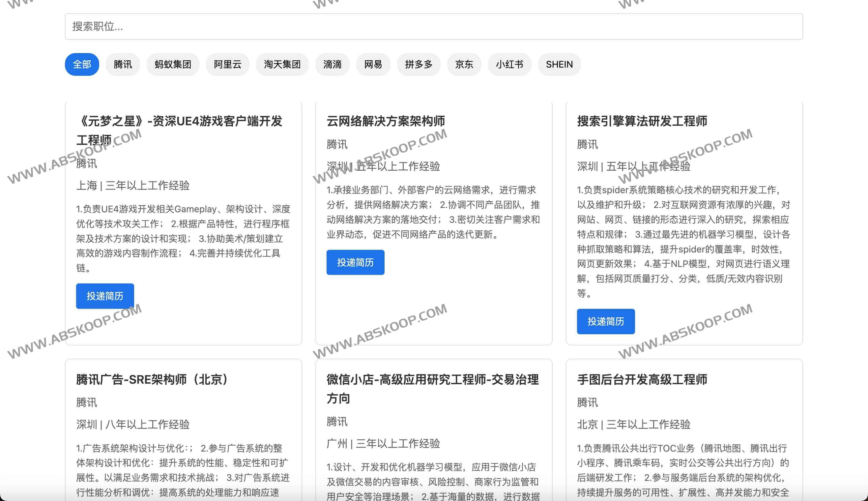Show only 滴滴 job listings
The image size is (868, 501).
(332, 64)
